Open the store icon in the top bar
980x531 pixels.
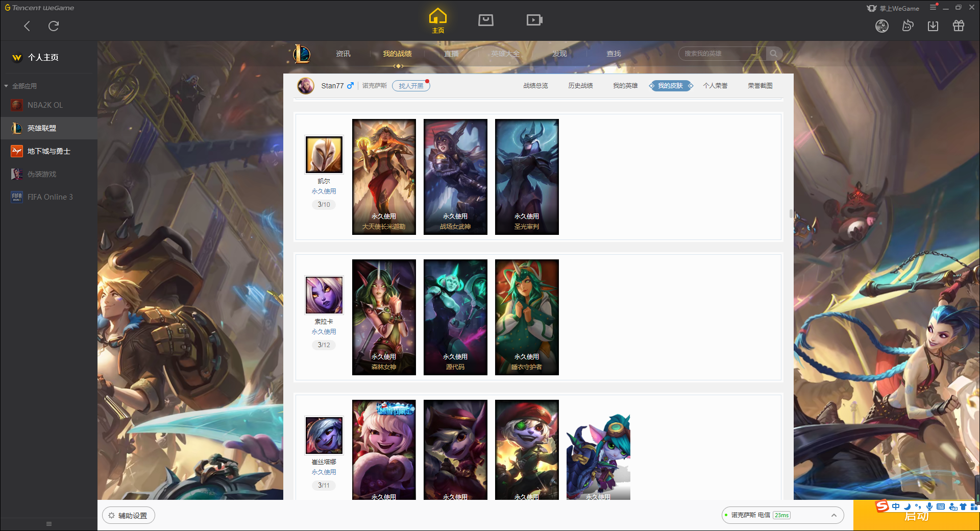pyautogui.click(x=486, y=20)
